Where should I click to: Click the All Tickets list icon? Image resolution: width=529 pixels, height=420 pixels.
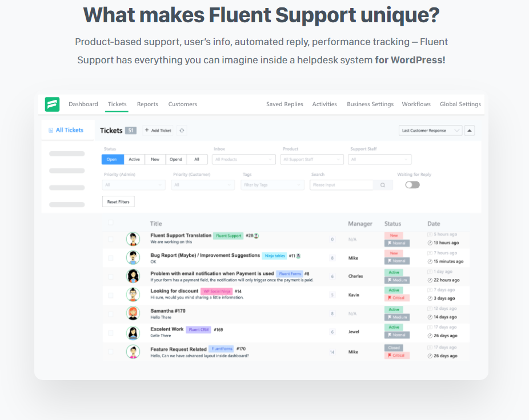(x=51, y=130)
